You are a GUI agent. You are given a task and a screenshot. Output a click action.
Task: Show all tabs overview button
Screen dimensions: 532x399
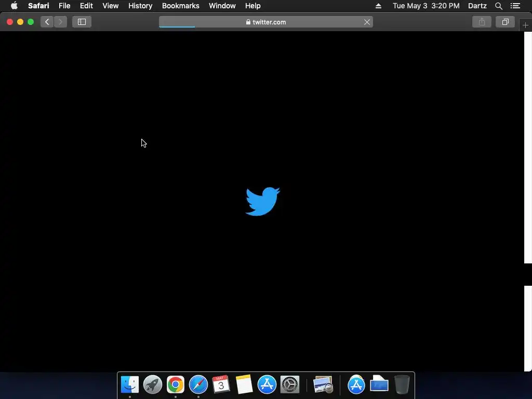tap(505, 22)
